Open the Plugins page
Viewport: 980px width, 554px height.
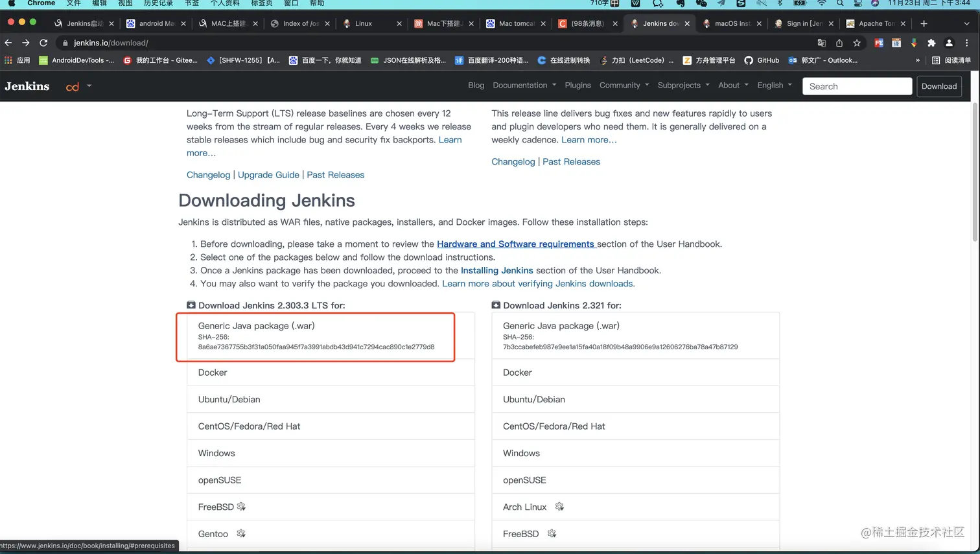point(577,86)
